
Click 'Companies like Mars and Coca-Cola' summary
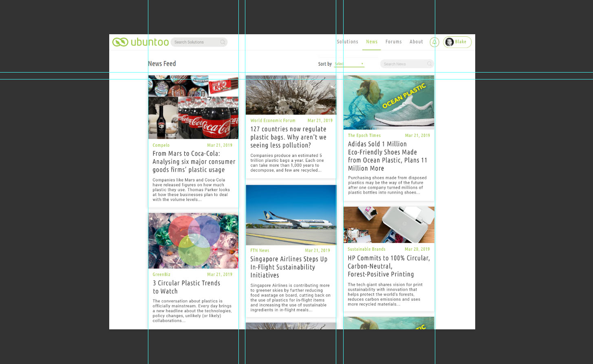pyautogui.click(x=191, y=190)
